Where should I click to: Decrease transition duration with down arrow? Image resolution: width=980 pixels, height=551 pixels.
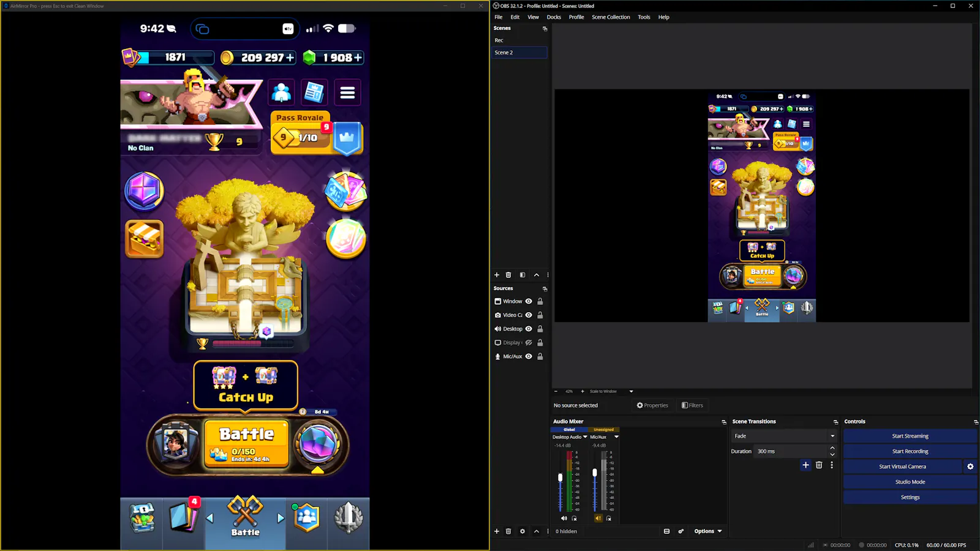point(832,454)
